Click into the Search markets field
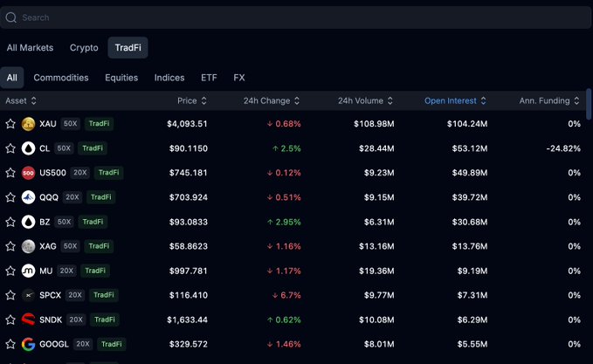 pos(296,17)
